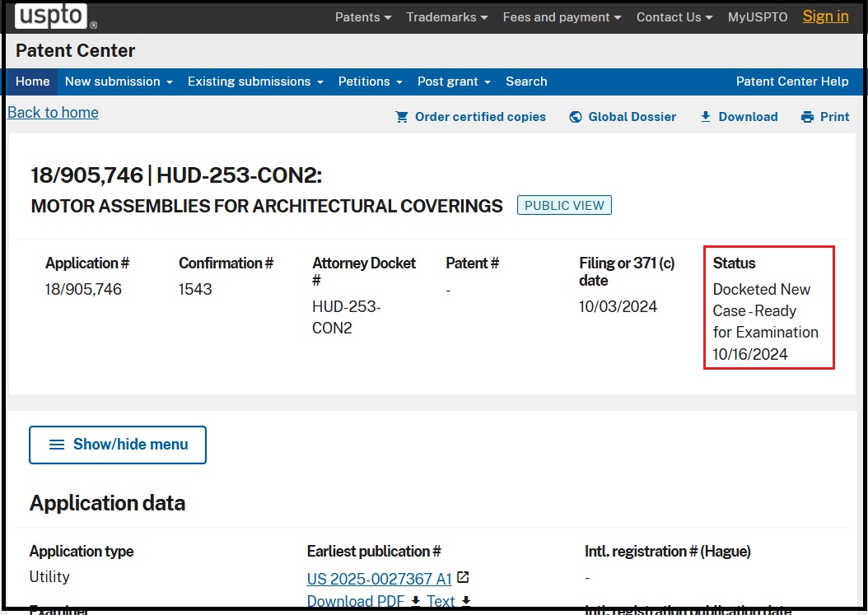Go to the Home tab

pyautogui.click(x=33, y=82)
